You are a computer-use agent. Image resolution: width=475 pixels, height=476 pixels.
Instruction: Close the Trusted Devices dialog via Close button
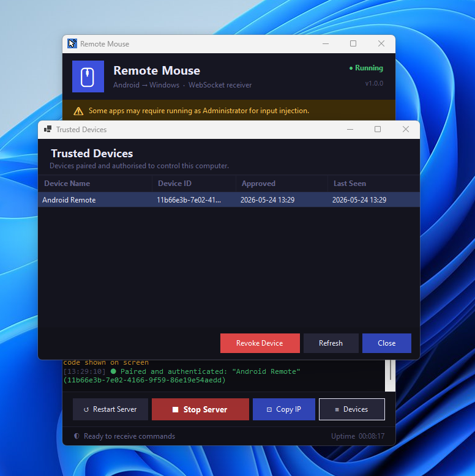(x=387, y=343)
